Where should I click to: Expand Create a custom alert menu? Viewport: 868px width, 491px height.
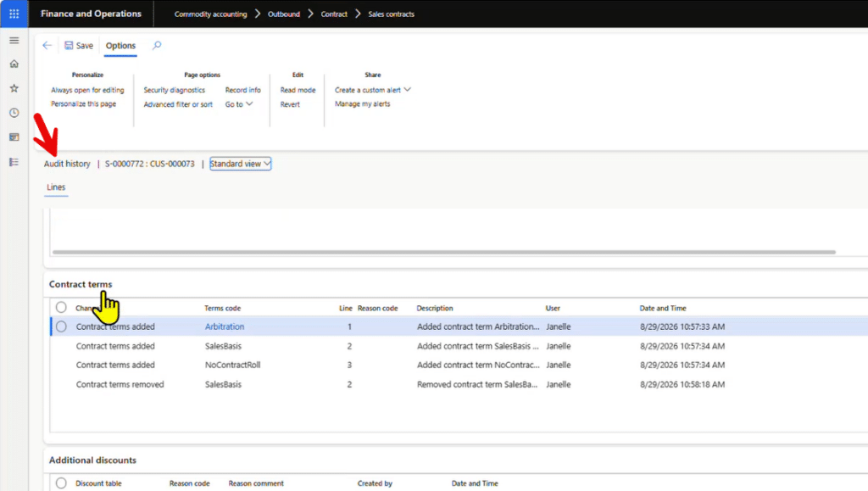click(373, 90)
